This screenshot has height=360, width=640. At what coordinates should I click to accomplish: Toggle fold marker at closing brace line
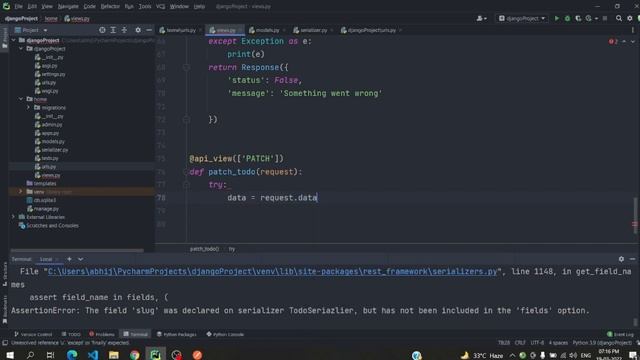point(186,120)
